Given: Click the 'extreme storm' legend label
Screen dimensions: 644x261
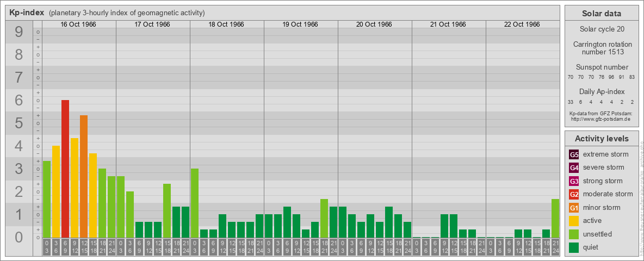Looking at the screenshot, I should 606,154.
